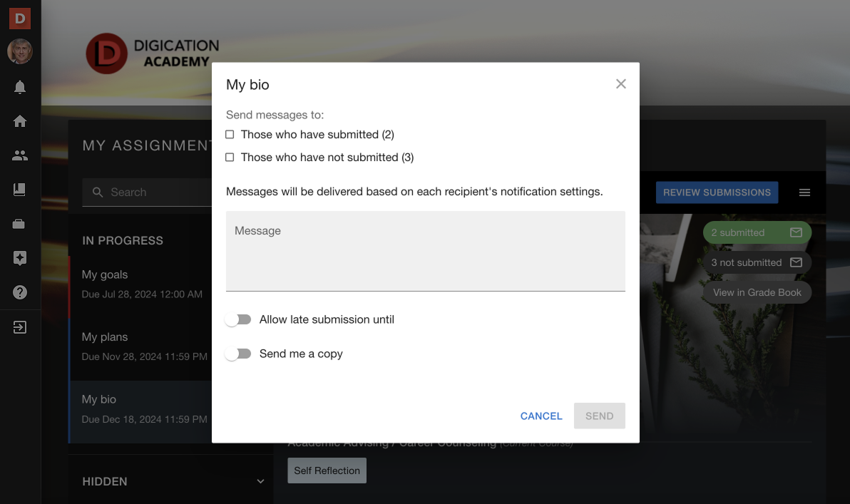Click the briefcase portfolio icon
The height and width of the screenshot is (504, 850).
tap(19, 224)
